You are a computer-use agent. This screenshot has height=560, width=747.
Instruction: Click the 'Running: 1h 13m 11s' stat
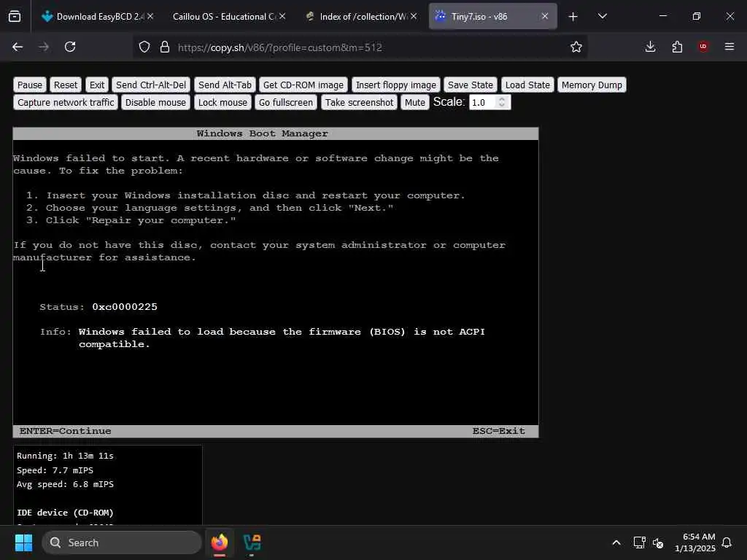point(65,456)
